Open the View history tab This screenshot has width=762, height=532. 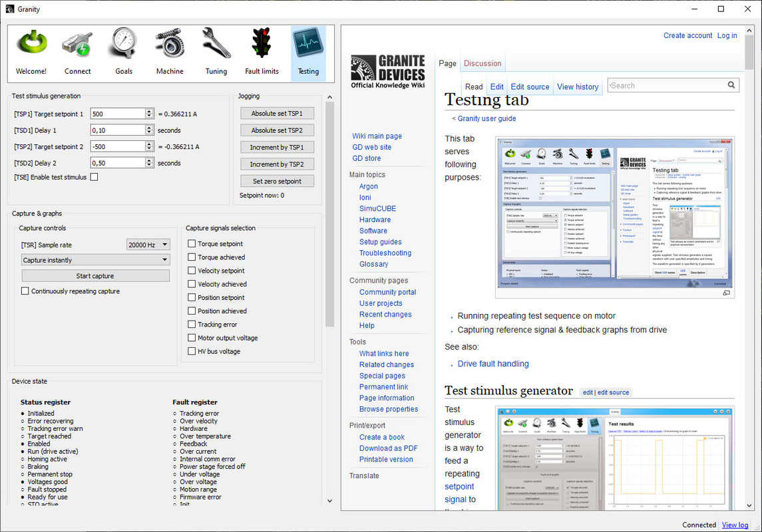pos(578,86)
